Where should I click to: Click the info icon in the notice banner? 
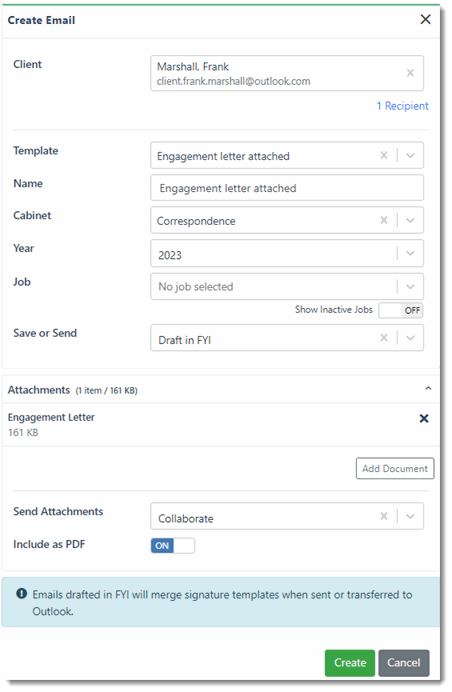point(22,594)
